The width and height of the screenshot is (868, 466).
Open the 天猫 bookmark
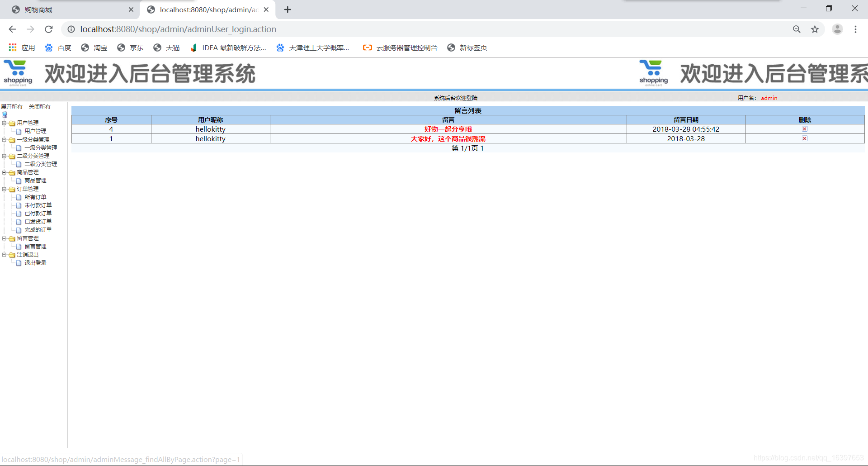166,48
